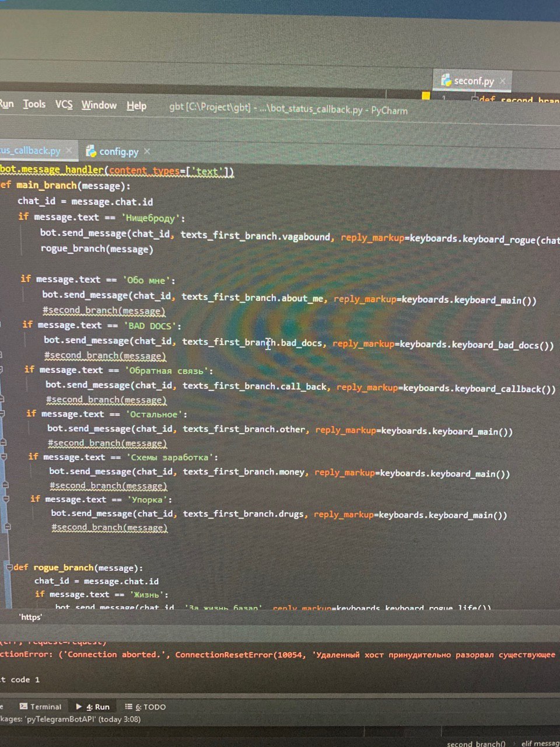560x747 pixels.
Task: Click the Terminal icon in bottom bar
Action: (x=23, y=706)
